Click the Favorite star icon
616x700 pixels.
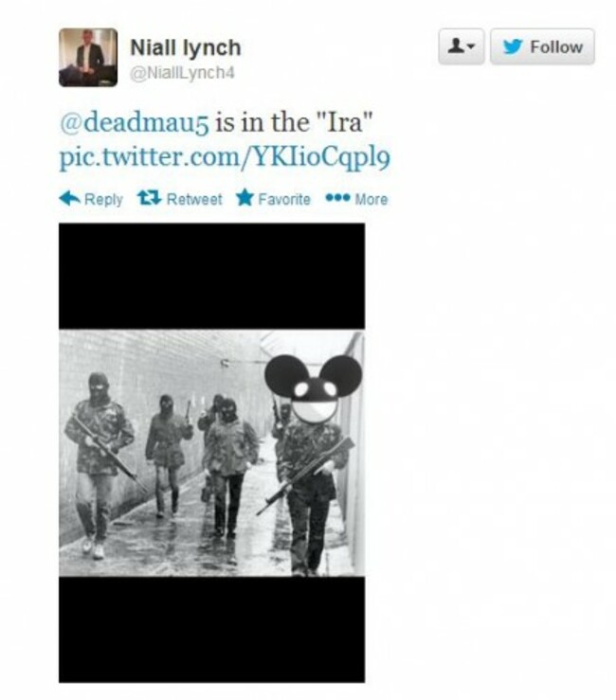click(245, 197)
